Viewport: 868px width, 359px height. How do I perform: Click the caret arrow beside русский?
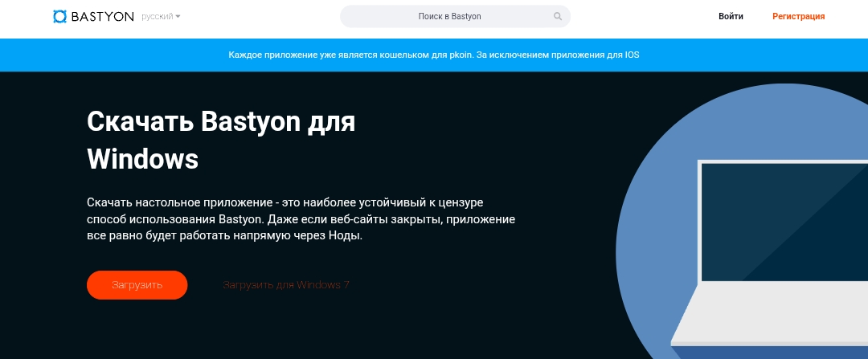click(178, 17)
